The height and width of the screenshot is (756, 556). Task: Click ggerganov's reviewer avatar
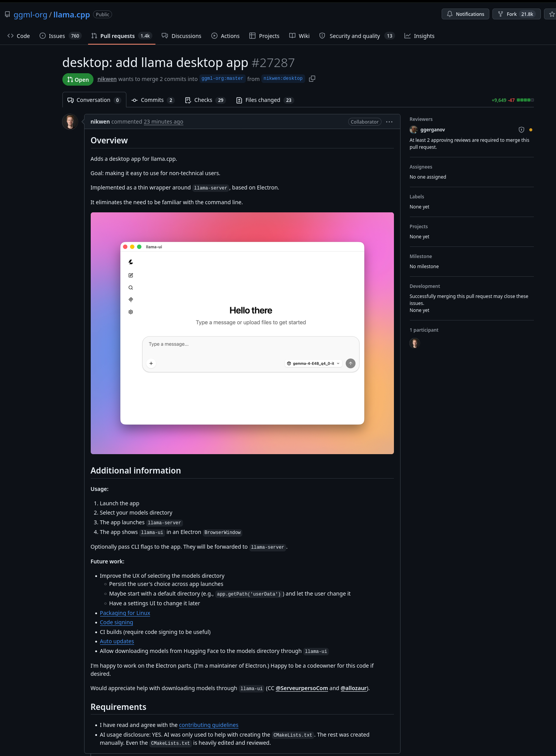(x=414, y=130)
